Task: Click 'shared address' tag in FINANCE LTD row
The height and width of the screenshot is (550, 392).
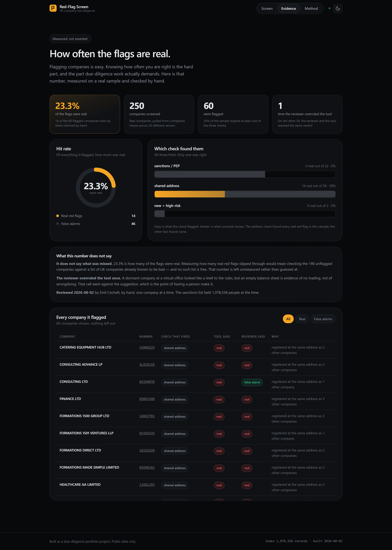Action: (175, 400)
